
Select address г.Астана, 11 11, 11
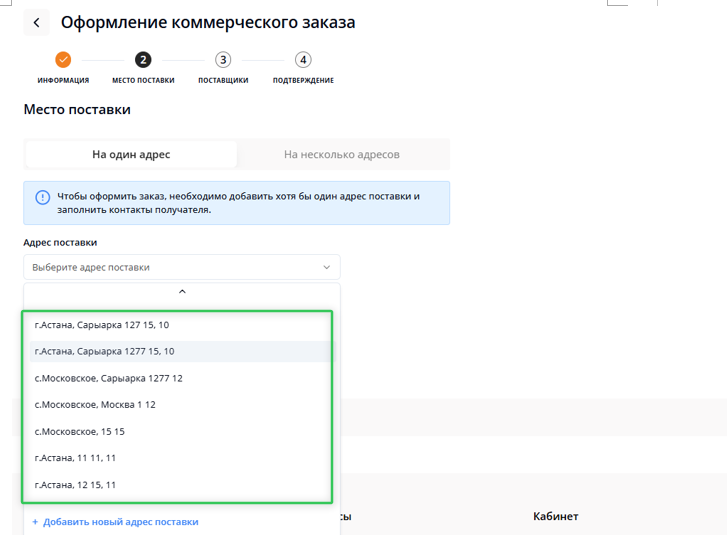click(75, 458)
